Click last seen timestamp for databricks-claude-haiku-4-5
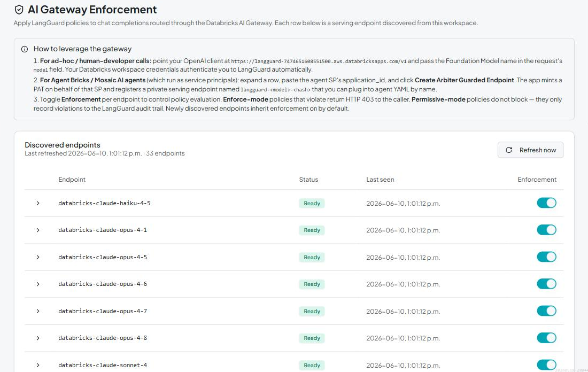Image resolution: width=588 pixels, height=372 pixels. click(x=403, y=204)
